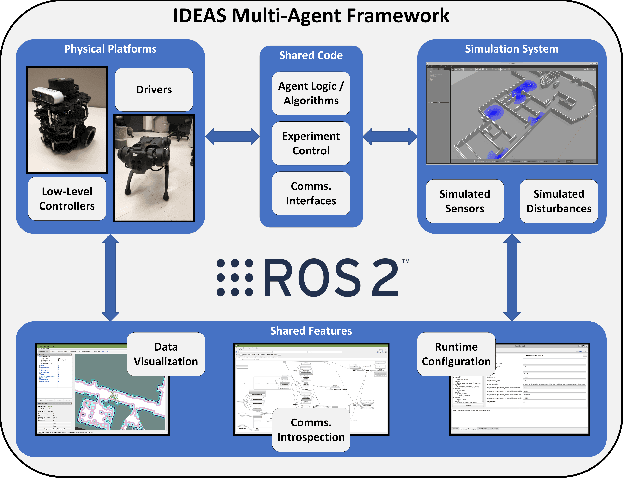624x478 pixels.
Task: Click the ROS 2 dot-grid logo icon
Action: coord(236,277)
